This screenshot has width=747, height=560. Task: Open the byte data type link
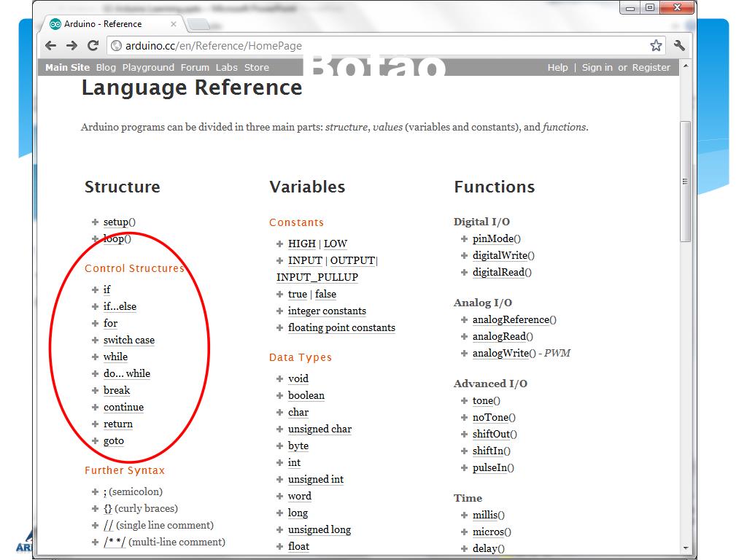(298, 446)
